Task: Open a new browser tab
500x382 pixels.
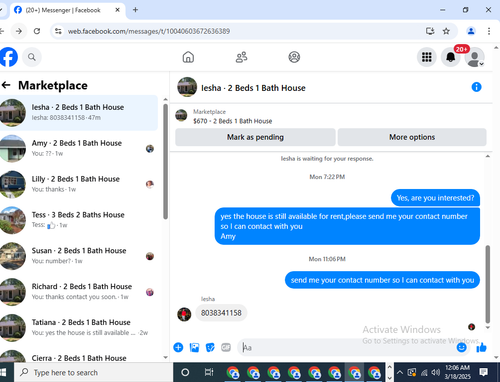Action: point(135,10)
